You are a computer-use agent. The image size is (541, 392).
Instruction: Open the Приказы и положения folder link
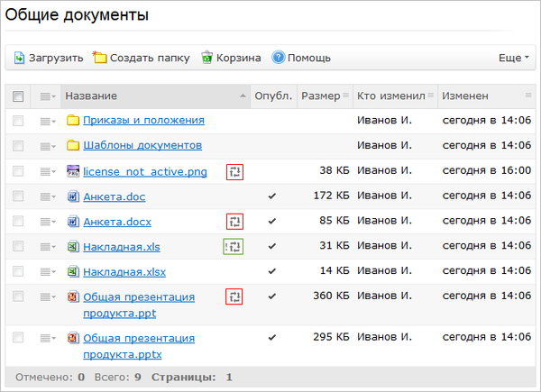click(x=143, y=120)
